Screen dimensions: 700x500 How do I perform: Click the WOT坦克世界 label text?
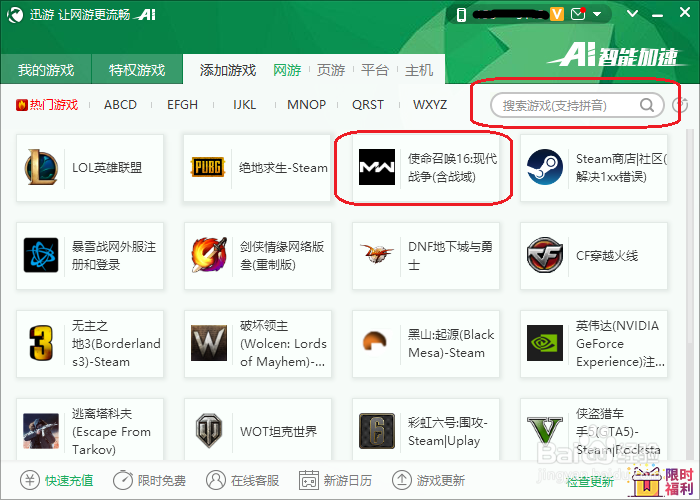click(279, 431)
